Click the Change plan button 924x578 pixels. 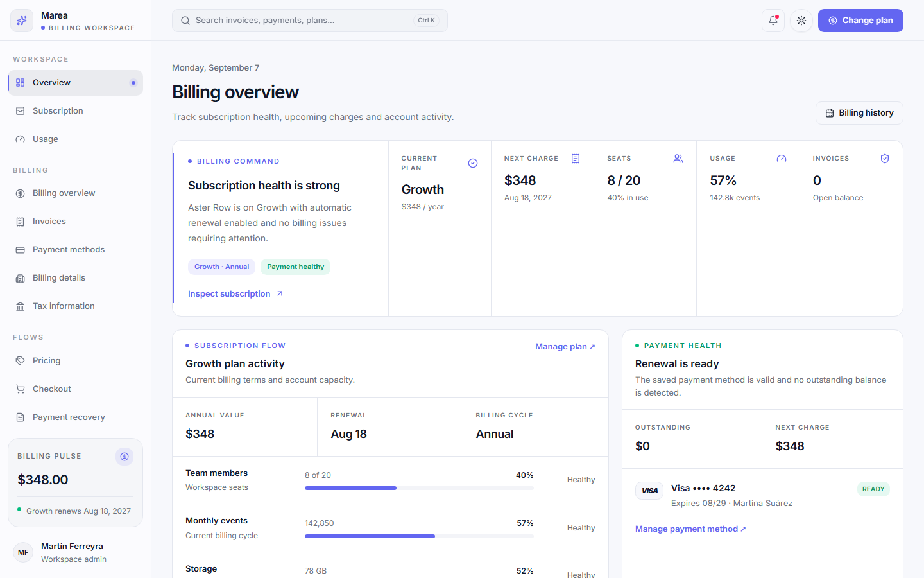pos(860,21)
